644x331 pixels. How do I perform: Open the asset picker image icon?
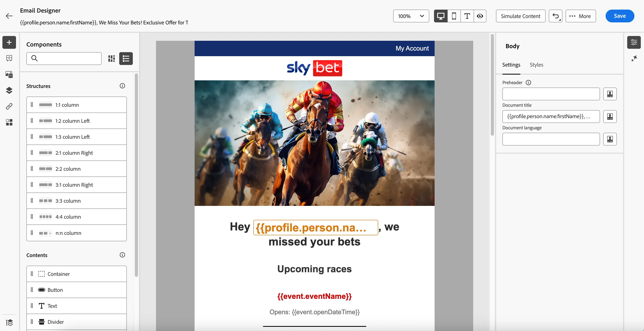click(9, 74)
